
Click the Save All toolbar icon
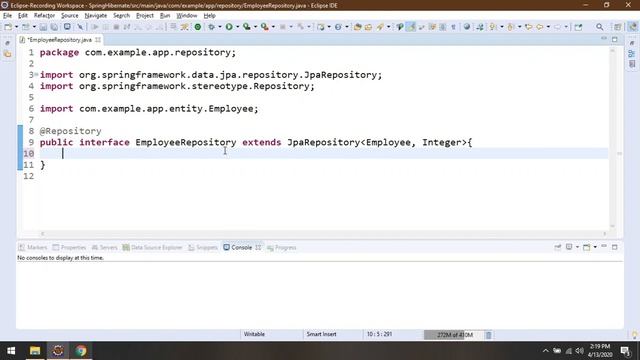tap(53, 27)
